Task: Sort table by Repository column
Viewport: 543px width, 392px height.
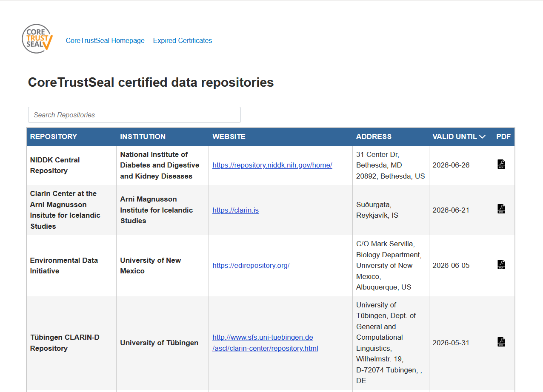Action: click(x=54, y=137)
